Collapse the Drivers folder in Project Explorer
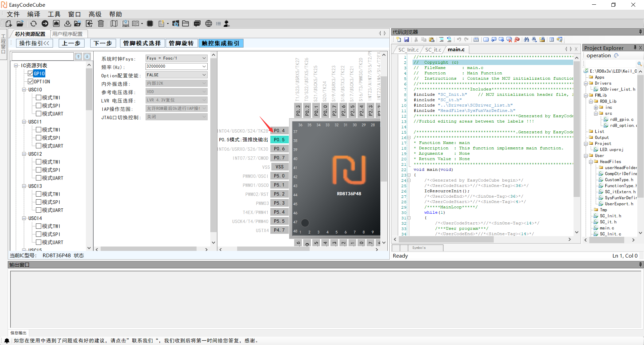The height and width of the screenshot is (345, 644). click(x=586, y=83)
